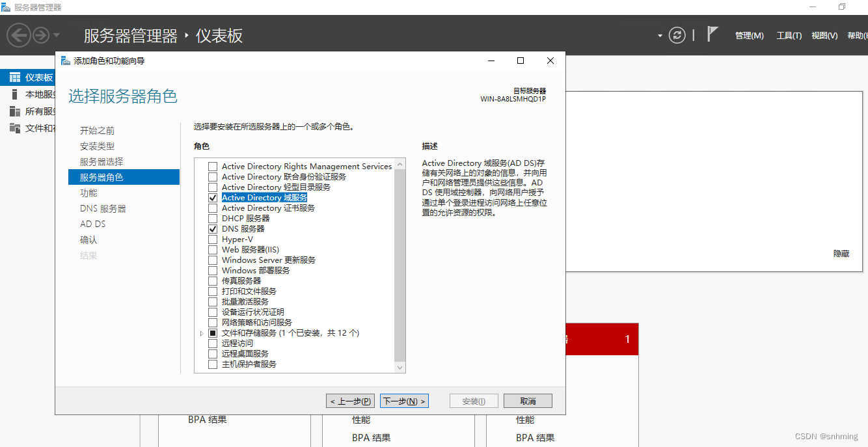Click the 仪表板 breadcrumb title

(x=219, y=36)
